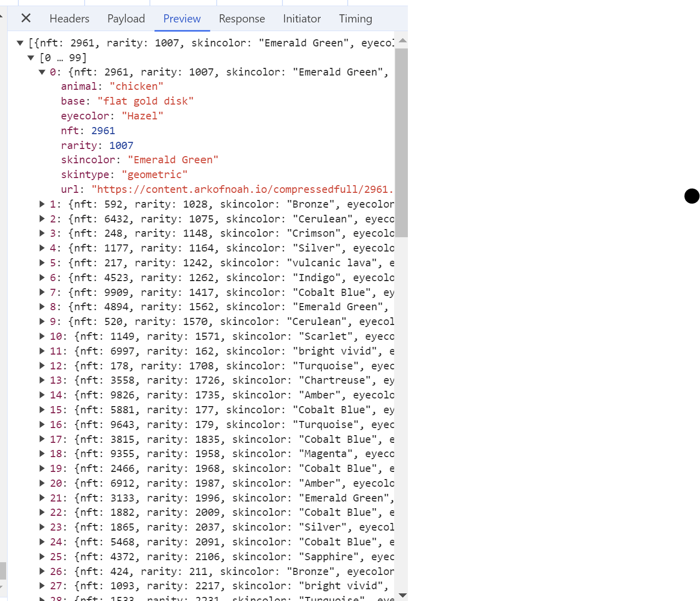Expand object 3 with nft 248
Screen dimensions: 700x601
(x=42, y=233)
